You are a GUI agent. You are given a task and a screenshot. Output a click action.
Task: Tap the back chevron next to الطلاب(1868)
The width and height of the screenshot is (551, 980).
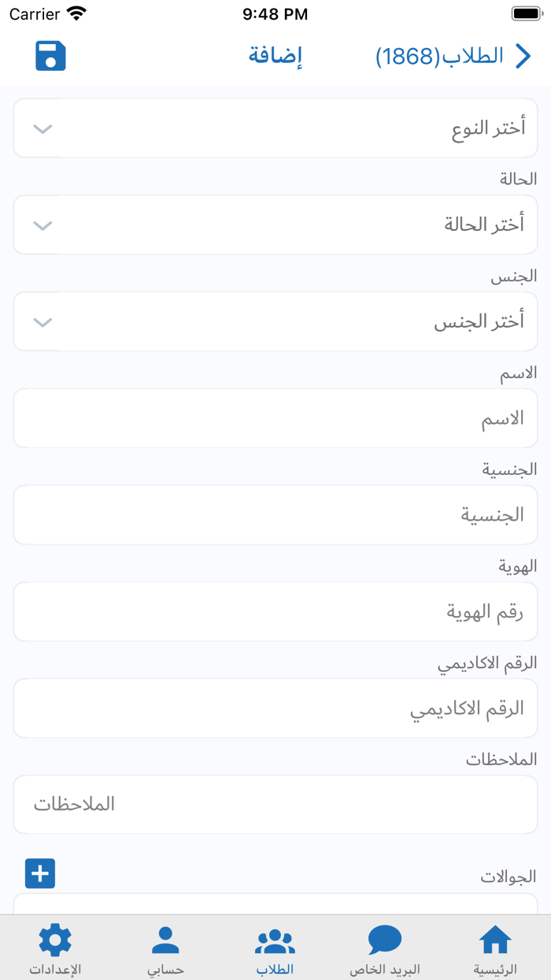523,55
